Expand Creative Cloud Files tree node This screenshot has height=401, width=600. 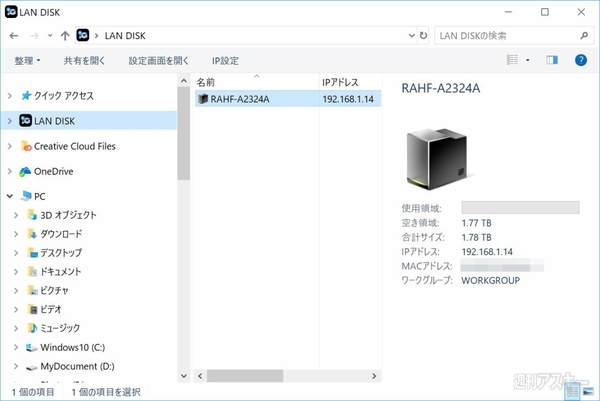point(10,146)
